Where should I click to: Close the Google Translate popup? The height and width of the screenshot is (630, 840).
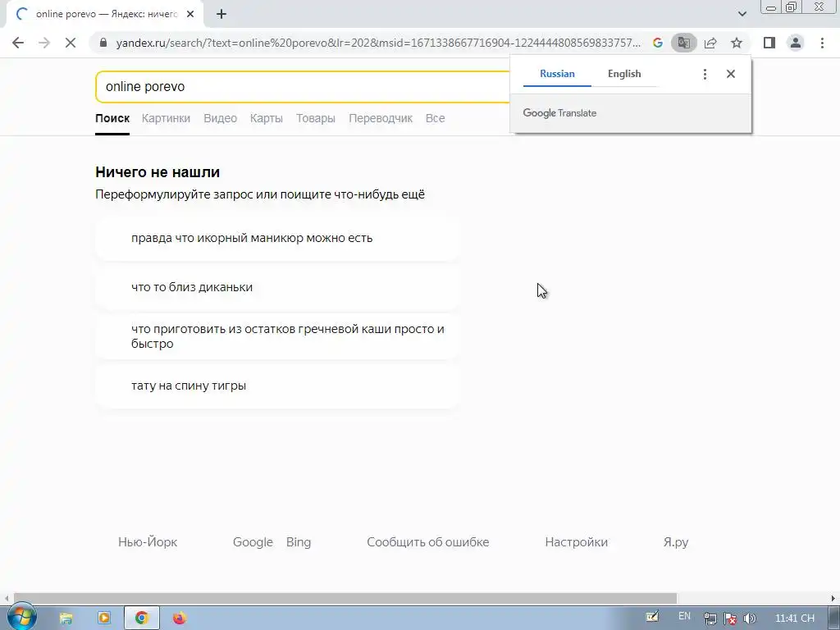[731, 74]
